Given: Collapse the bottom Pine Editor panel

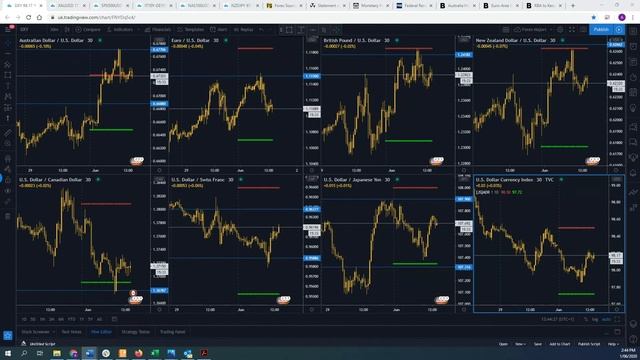Looking at the screenshot, I should coord(606,332).
